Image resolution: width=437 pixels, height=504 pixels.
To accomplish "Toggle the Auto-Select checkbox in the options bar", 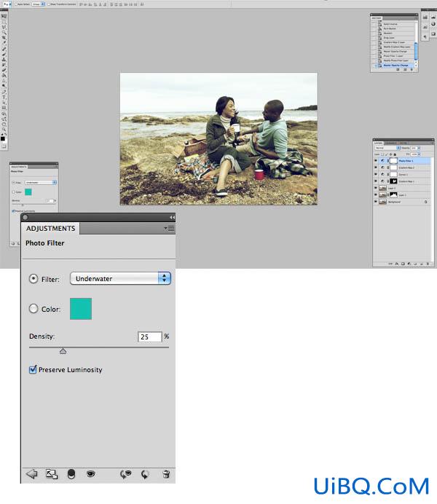I will (16, 4).
